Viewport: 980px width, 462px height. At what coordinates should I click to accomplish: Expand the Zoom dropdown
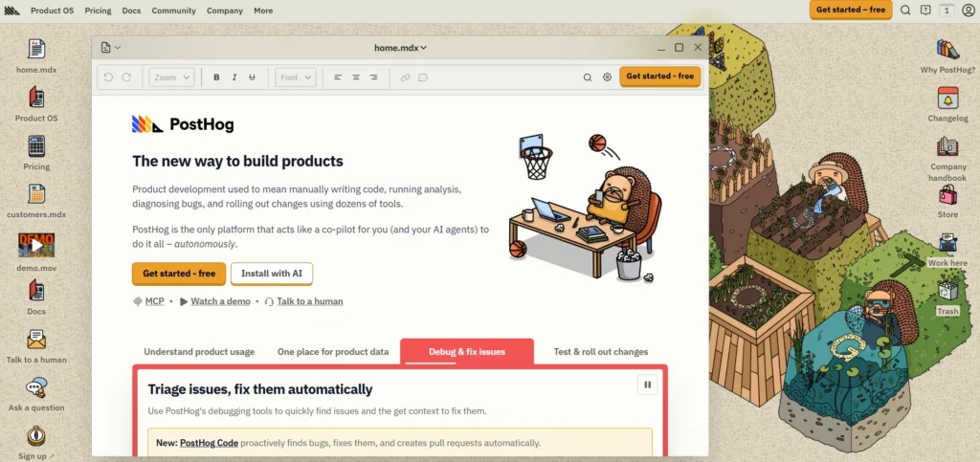[172, 77]
